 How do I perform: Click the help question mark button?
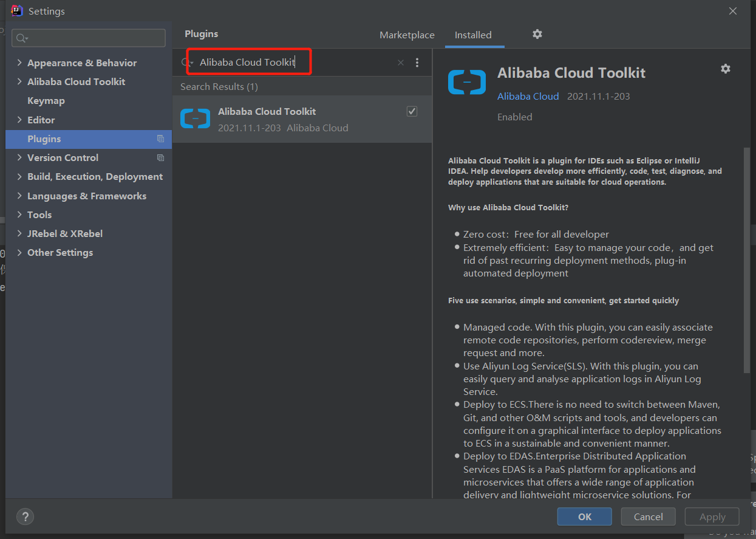tap(25, 517)
